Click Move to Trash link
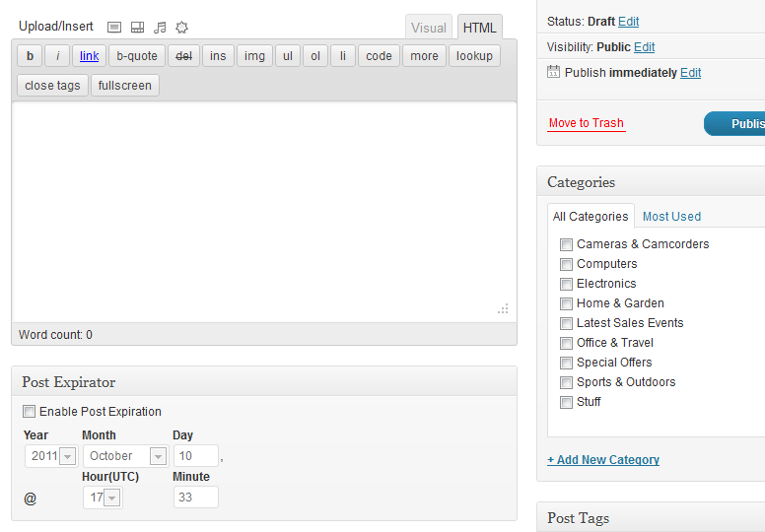 tap(586, 123)
